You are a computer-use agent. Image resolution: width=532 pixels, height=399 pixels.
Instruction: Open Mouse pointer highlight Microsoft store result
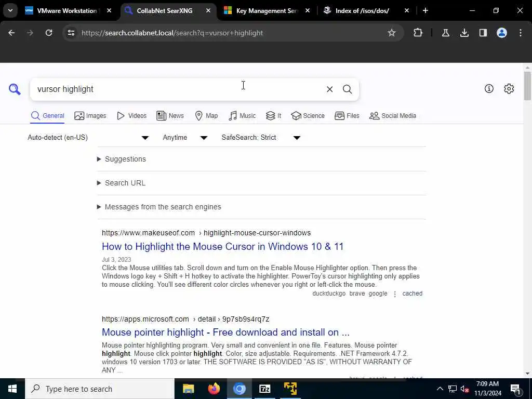pyautogui.click(x=225, y=332)
